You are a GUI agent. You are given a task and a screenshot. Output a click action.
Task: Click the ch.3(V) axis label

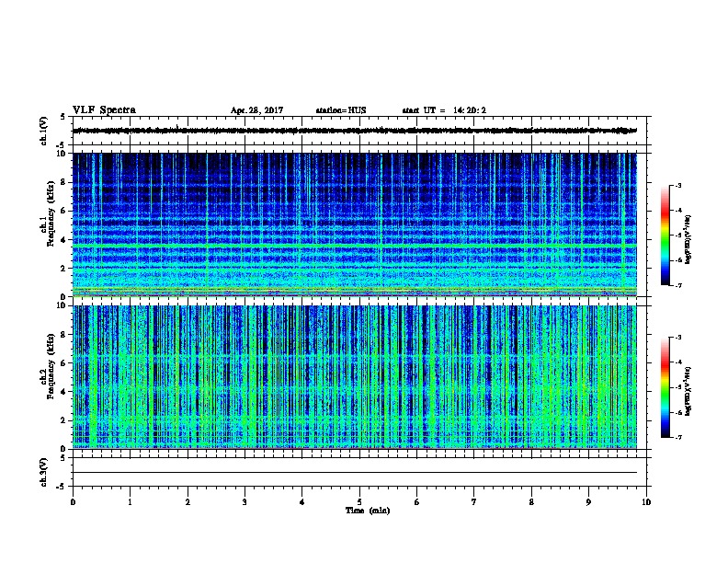[43, 472]
